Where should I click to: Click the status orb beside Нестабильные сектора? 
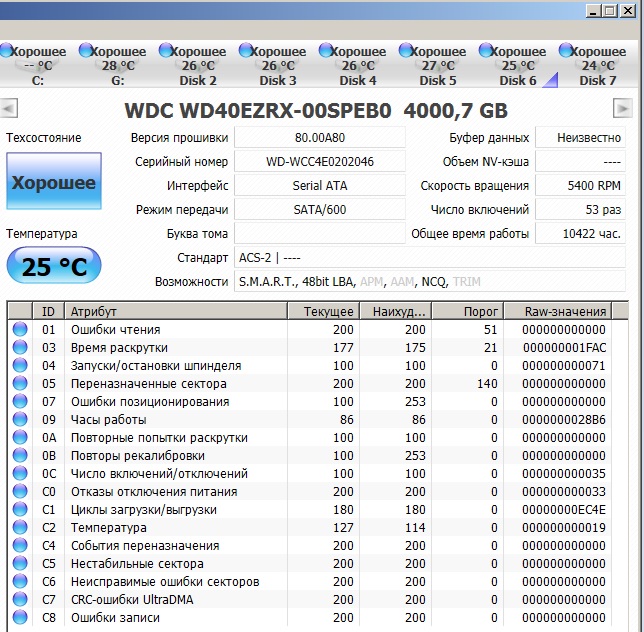tap(20, 564)
